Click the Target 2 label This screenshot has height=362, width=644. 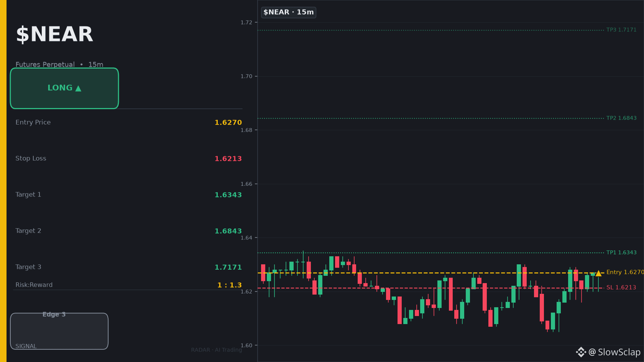pyautogui.click(x=28, y=231)
